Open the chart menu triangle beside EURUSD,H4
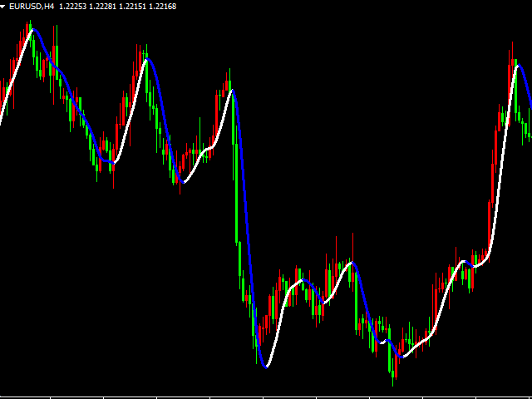Screen dimensions: 532x399 coord(2,7)
